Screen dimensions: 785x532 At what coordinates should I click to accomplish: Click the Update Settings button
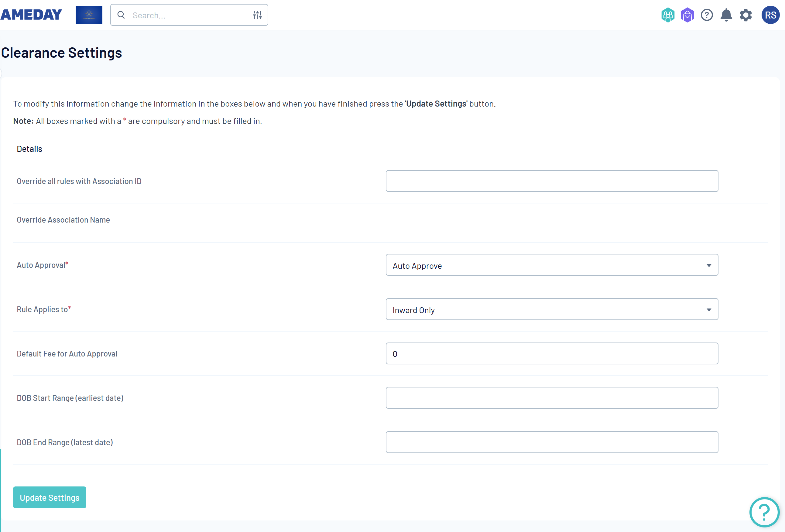pos(50,498)
